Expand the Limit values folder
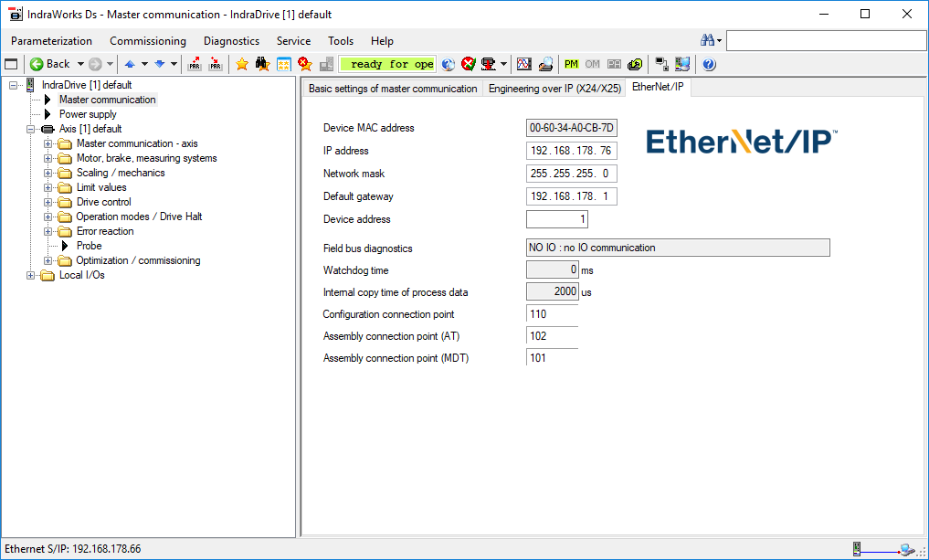 (x=48, y=187)
